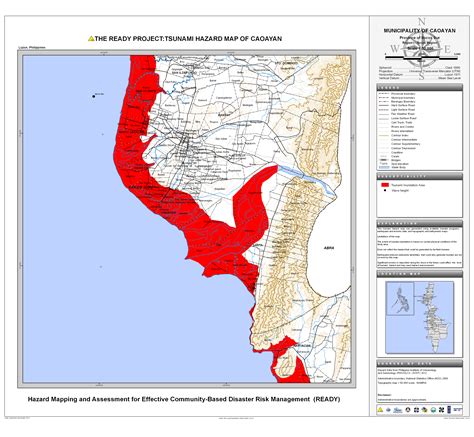Click the "ABRA" label on the map
The height and width of the screenshot is (437, 474).
tap(329, 248)
